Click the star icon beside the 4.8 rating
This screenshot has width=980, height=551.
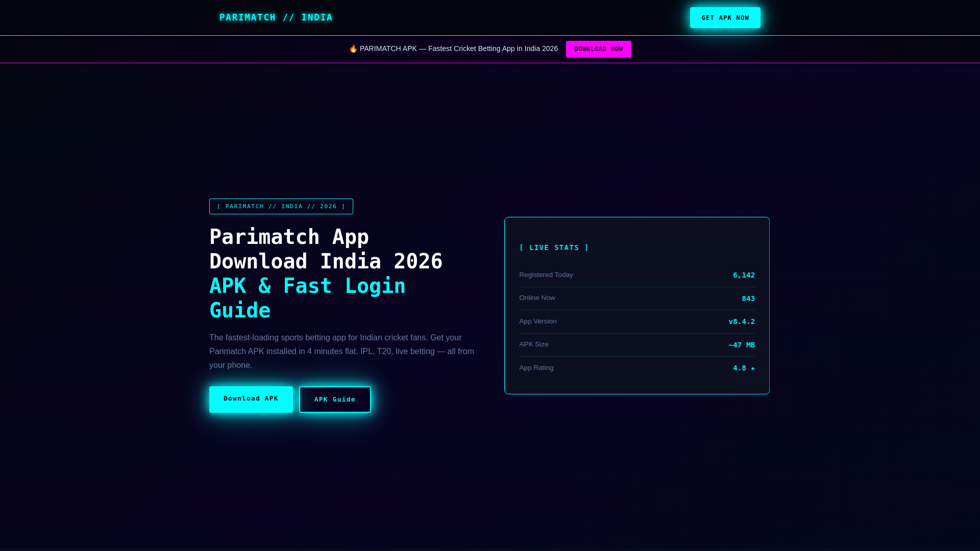point(752,368)
